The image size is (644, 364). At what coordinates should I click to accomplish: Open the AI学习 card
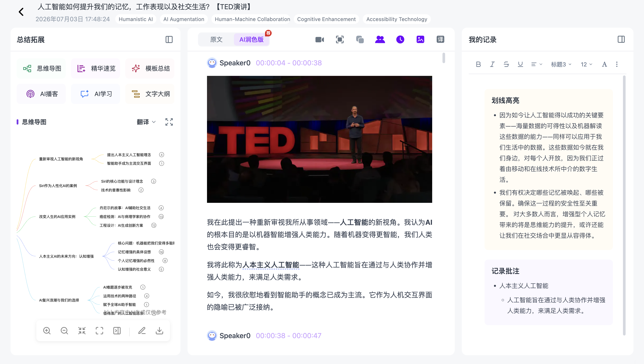pyautogui.click(x=96, y=94)
